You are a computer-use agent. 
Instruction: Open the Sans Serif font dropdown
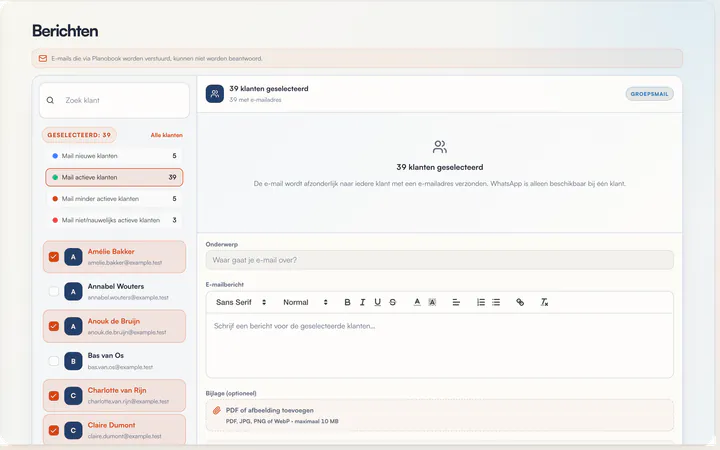pos(241,302)
